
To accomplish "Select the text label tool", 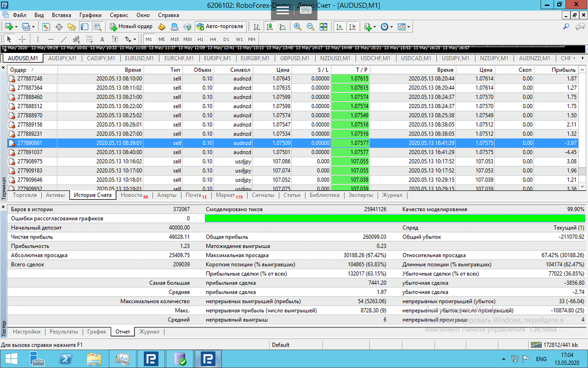I will pos(115,39).
